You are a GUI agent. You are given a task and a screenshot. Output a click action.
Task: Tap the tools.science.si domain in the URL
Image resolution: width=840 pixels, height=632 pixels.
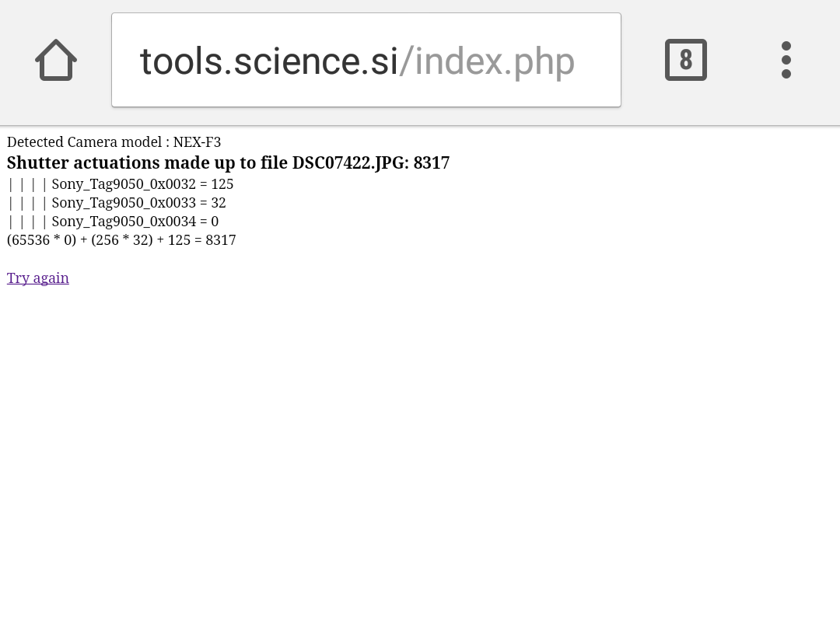click(268, 61)
